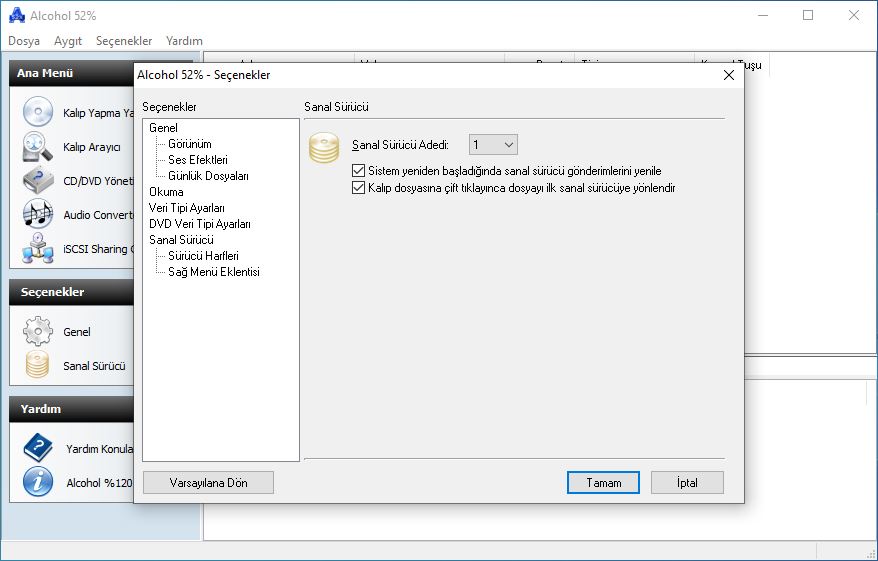Select Veri Tipi Ayarları tree item
Image resolution: width=878 pixels, height=561 pixels.
coord(186,208)
